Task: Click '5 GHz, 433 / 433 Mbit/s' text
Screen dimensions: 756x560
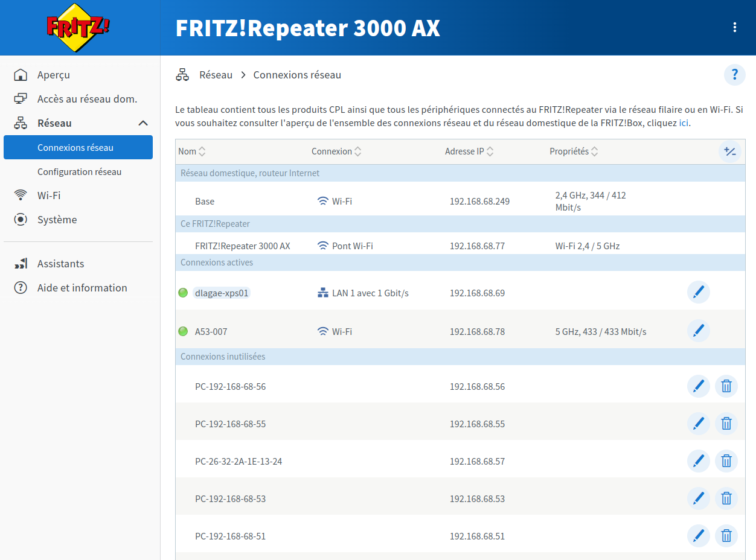Action: pyautogui.click(x=601, y=331)
